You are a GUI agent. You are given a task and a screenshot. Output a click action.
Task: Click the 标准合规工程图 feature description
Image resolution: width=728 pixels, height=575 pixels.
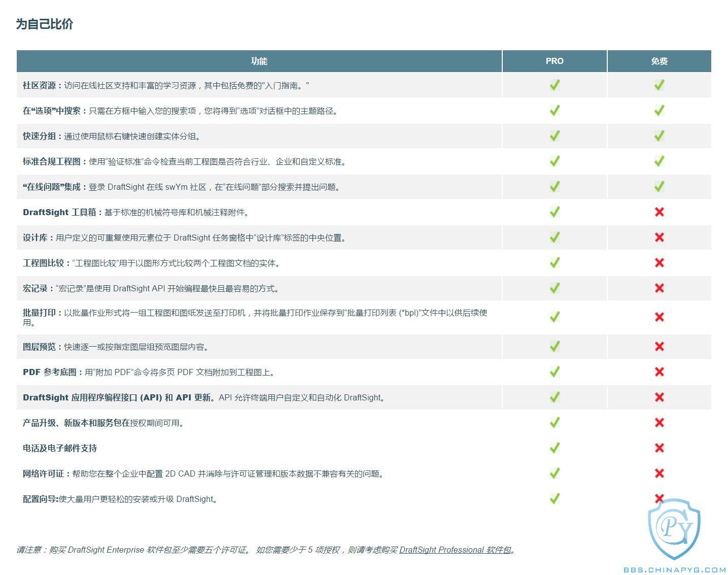[x=186, y=161]
